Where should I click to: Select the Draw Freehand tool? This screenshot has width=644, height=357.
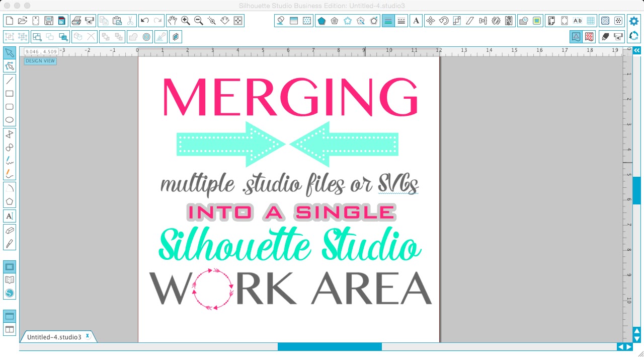9,161
